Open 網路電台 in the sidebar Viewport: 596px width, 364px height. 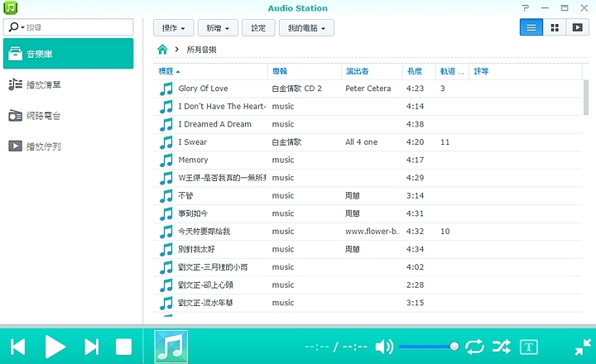(43, 116)
